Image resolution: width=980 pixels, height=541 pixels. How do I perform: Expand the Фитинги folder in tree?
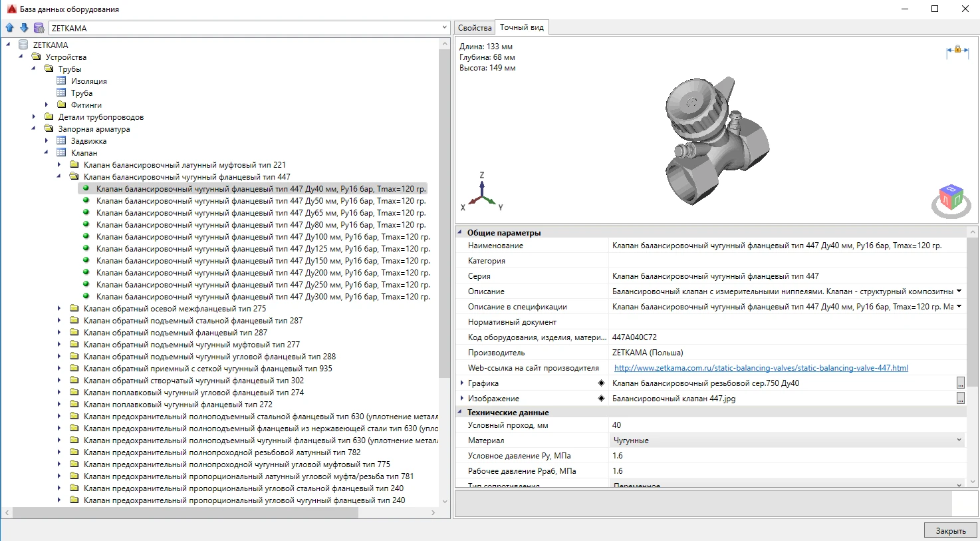tap(47, 105)
